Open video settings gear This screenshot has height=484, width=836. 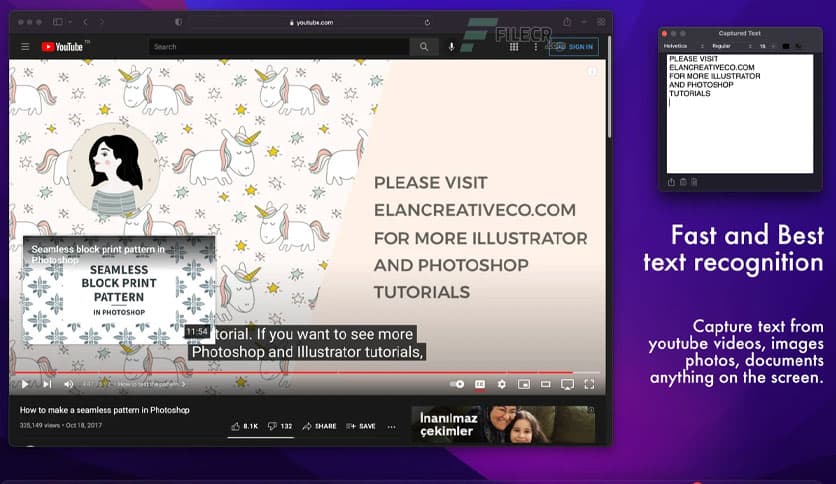tap(502, 384)
